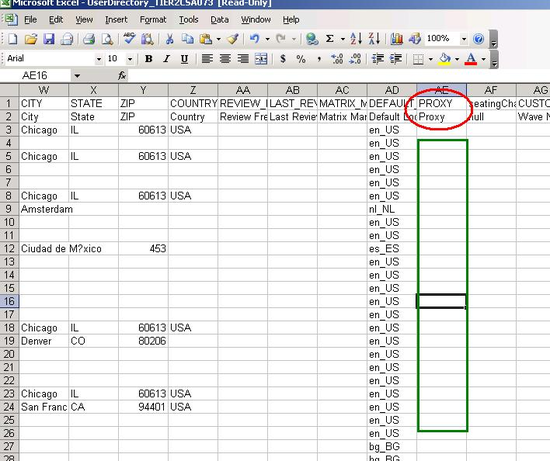Decrease decimal places
This screenshot has width=550, height=461.
355,59
